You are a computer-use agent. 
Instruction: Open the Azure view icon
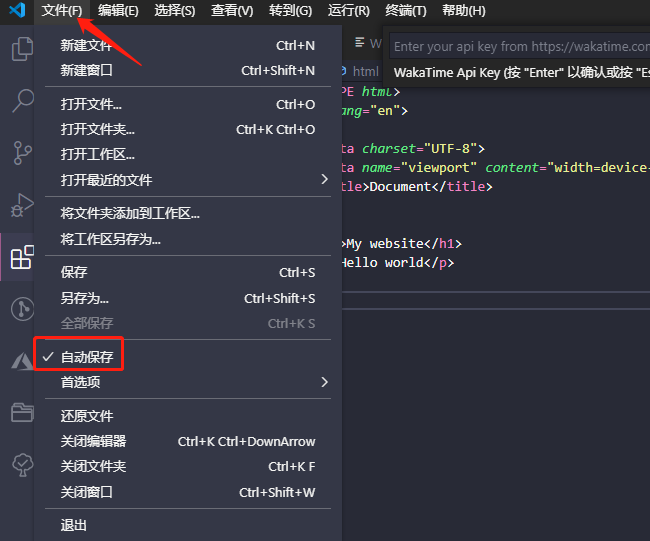(x=21, y=361)
